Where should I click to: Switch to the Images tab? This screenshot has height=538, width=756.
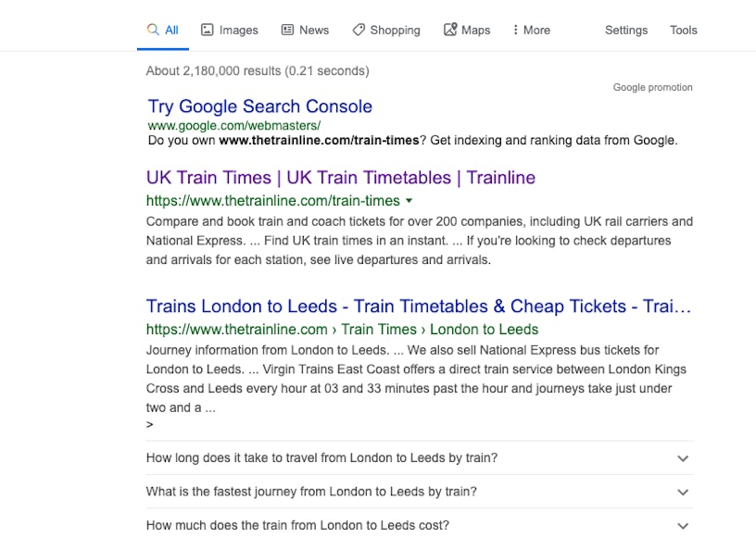pos(238,30)
